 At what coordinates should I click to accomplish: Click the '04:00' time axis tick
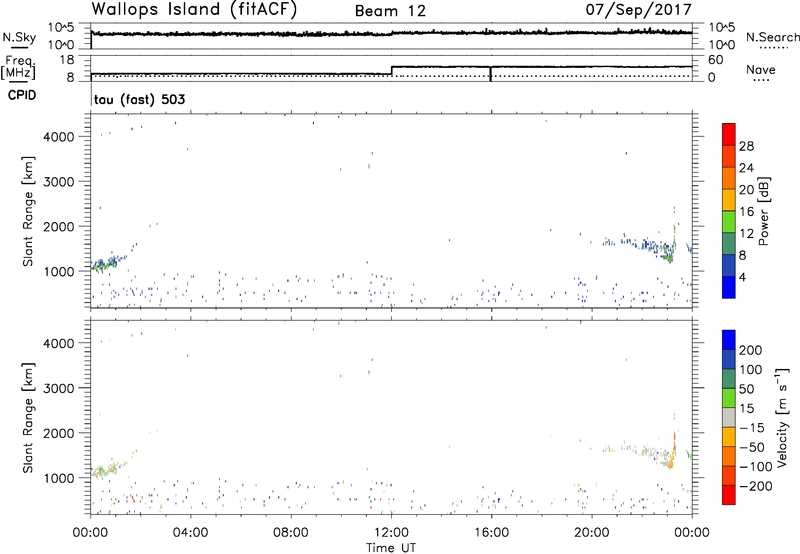pyautogui.click(x=190, y=533)
